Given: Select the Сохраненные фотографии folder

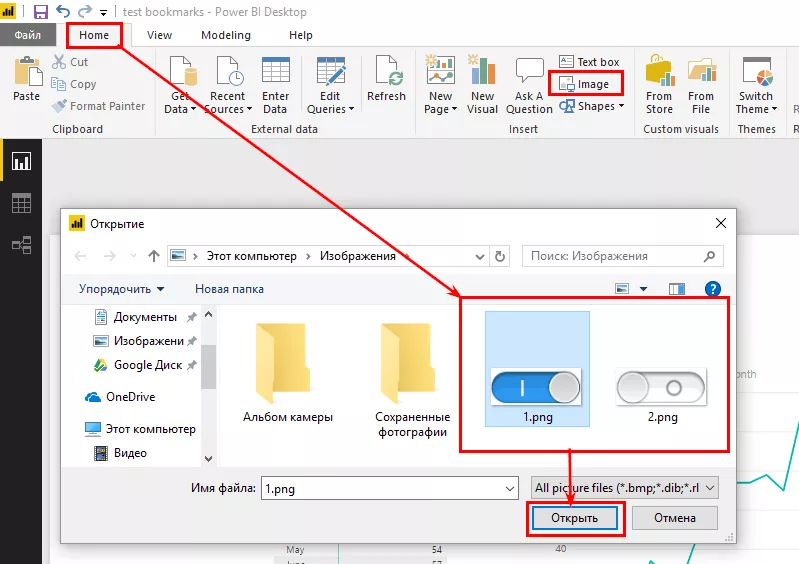Looking at the screenshot, I should pyautogui.click(x=412, y=380).
